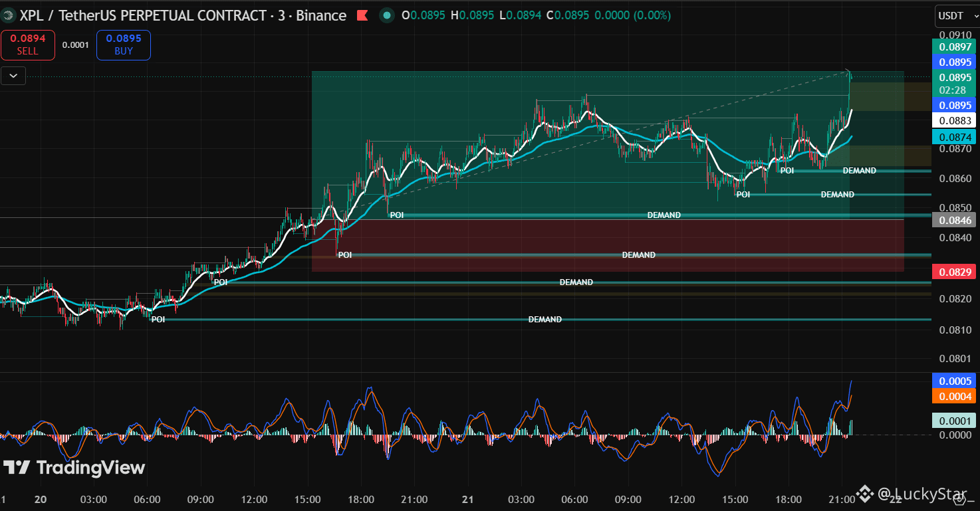This screenshot has height=511, width=980.
Task: Collapse the legend with the chevron button
Action: [13, 76]
